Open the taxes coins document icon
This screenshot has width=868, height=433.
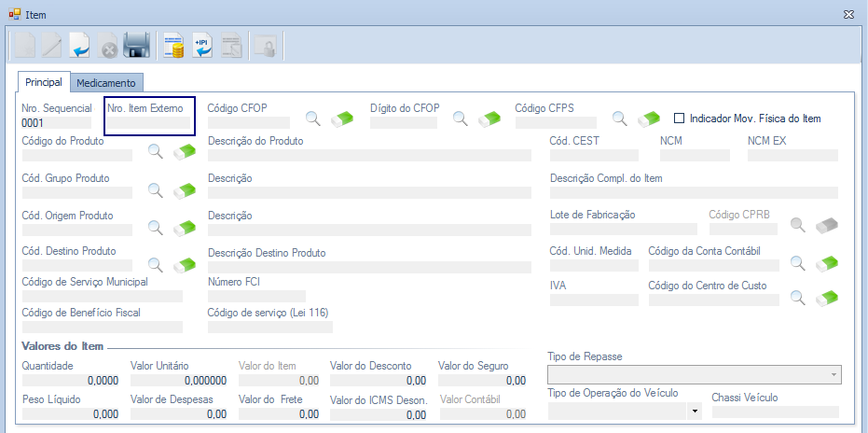pyautogui.click(x=173, y=46)
